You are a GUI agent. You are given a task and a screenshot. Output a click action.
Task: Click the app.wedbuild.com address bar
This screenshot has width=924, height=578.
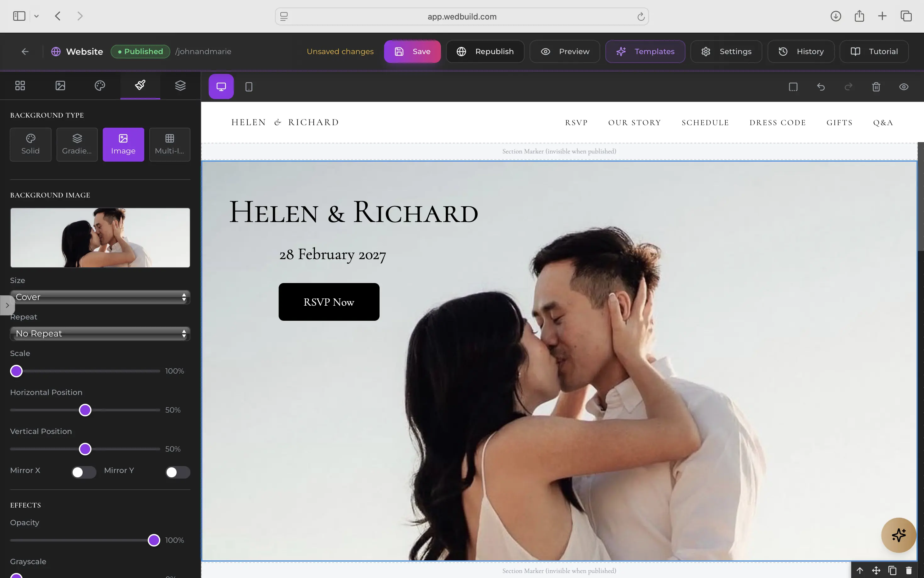(x=462, y=16)
